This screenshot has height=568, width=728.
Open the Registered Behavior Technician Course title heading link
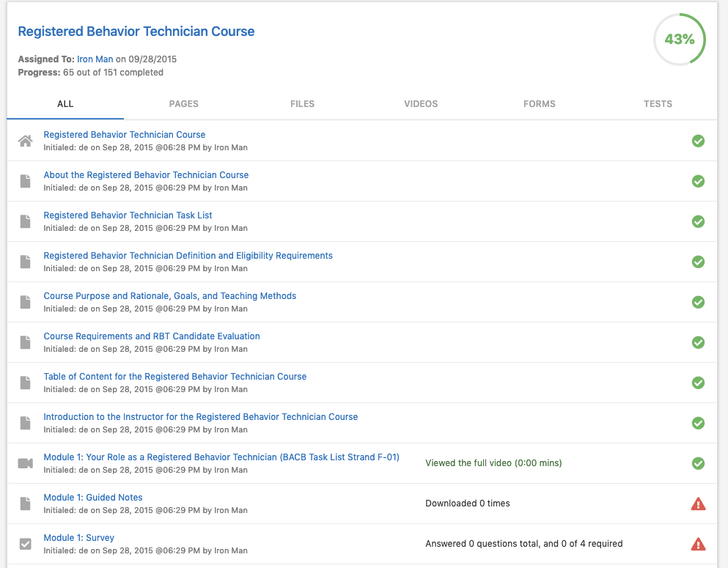tap(136, 32)
